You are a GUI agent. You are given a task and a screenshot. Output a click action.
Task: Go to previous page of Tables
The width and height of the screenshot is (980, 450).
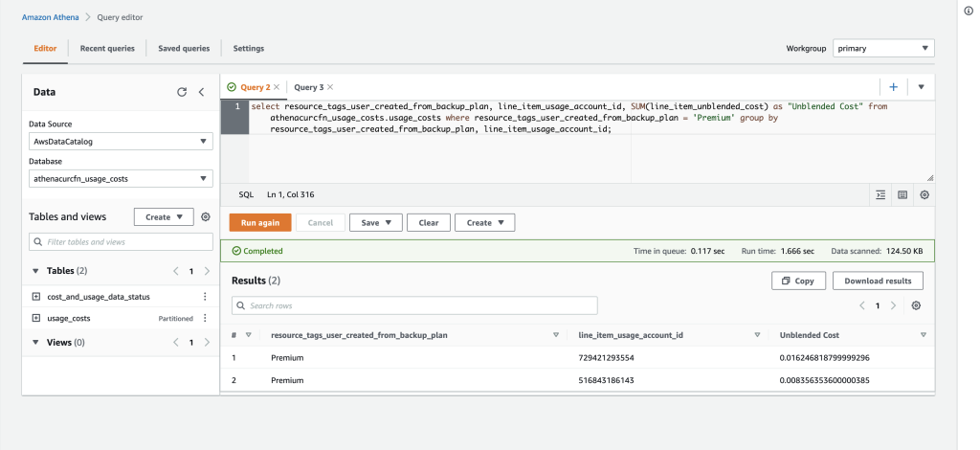tap(176, 271)
